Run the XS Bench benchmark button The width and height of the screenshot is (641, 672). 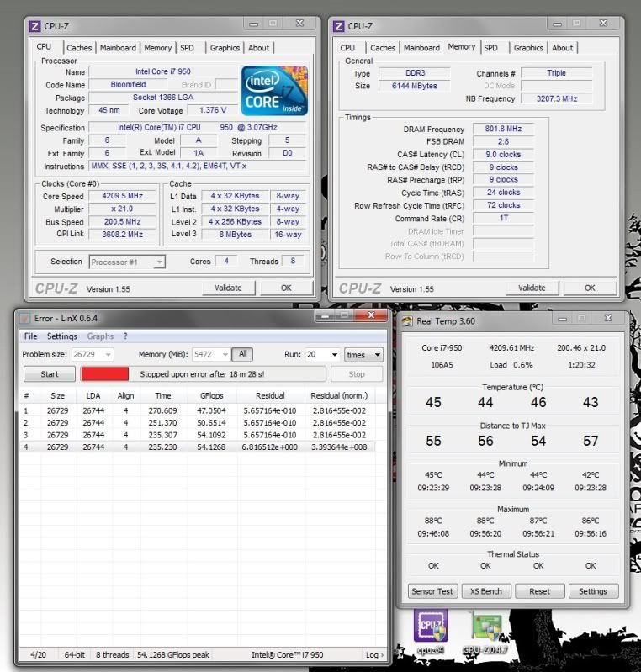click(485, 591)
